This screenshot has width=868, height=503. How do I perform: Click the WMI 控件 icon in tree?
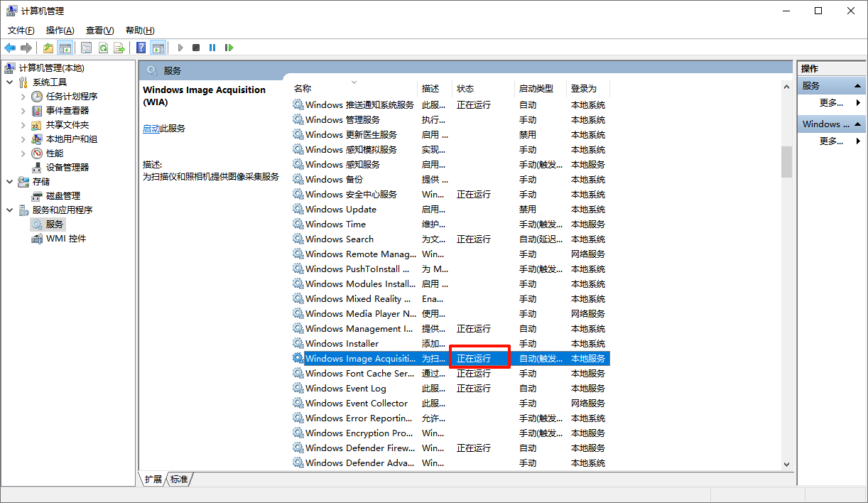pos(37,239)
